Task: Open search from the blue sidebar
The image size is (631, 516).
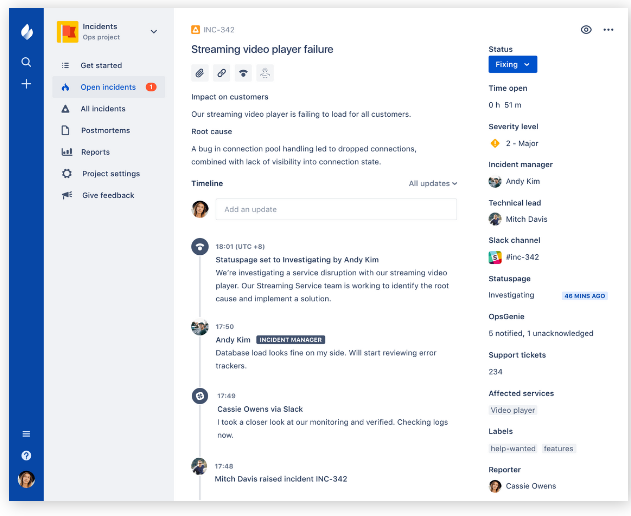Action: [x=26, y=62]
